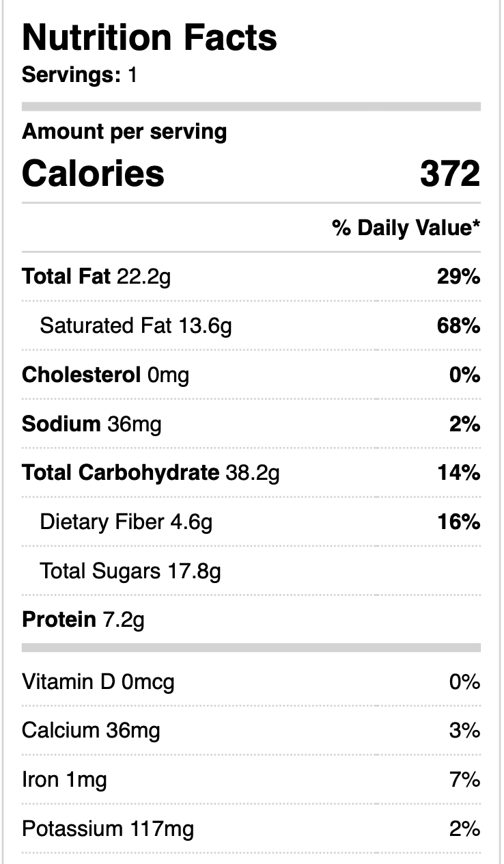The width and height of the screenshot is (504, 864).
Task: Select the Total Fat 22.2g row label
Action: pyautogui.click(x=96, y=277)
